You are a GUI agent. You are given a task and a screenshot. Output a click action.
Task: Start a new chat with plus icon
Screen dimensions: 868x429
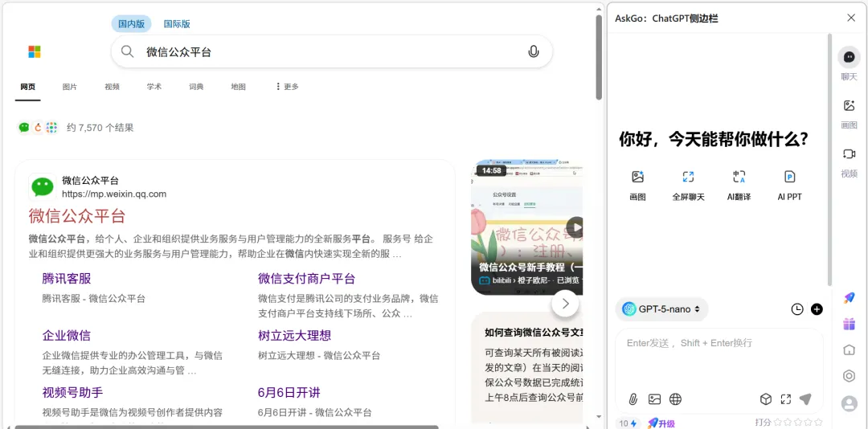point(817,309)
